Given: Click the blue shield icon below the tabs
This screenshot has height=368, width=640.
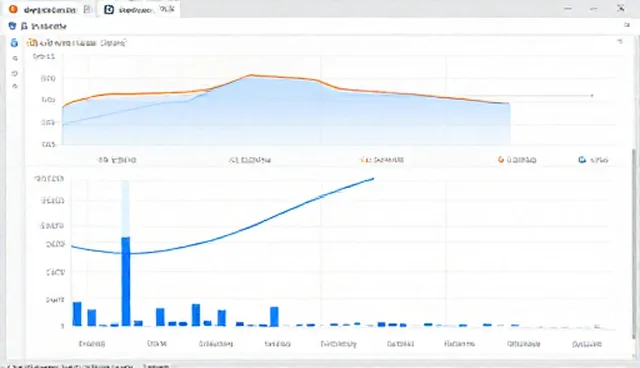Looking at the screenshot, I should (x=12, y=26).
